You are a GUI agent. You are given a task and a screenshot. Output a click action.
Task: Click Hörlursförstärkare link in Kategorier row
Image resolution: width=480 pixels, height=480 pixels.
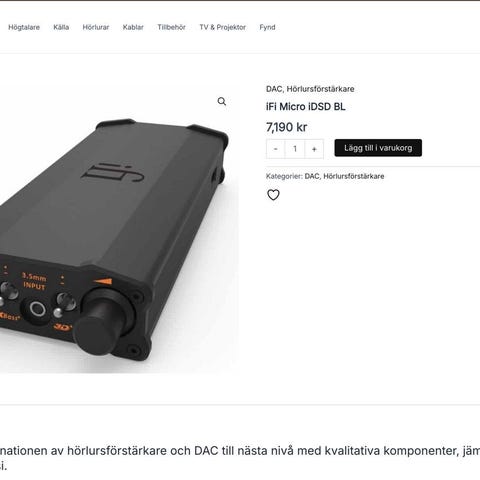point(354,176)
